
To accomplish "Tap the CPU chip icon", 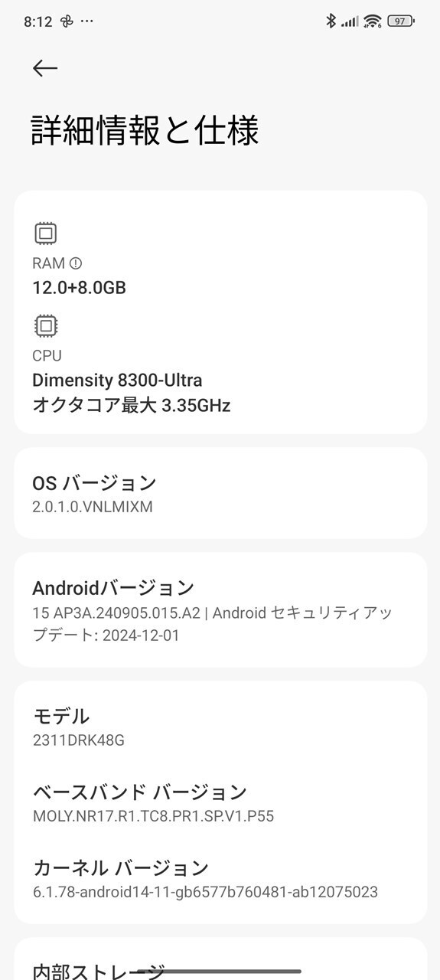I will coord(46,326).
